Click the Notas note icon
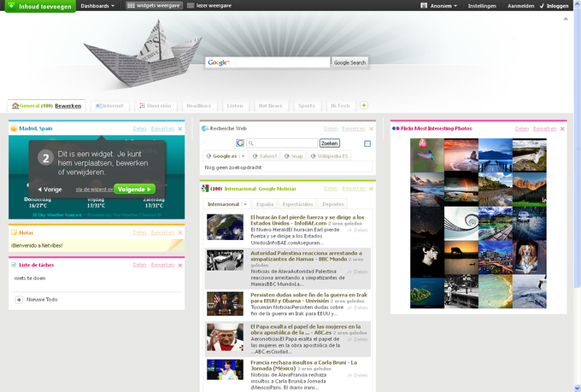The height and width of the screenshot is (392, 581). pos(14,232)
